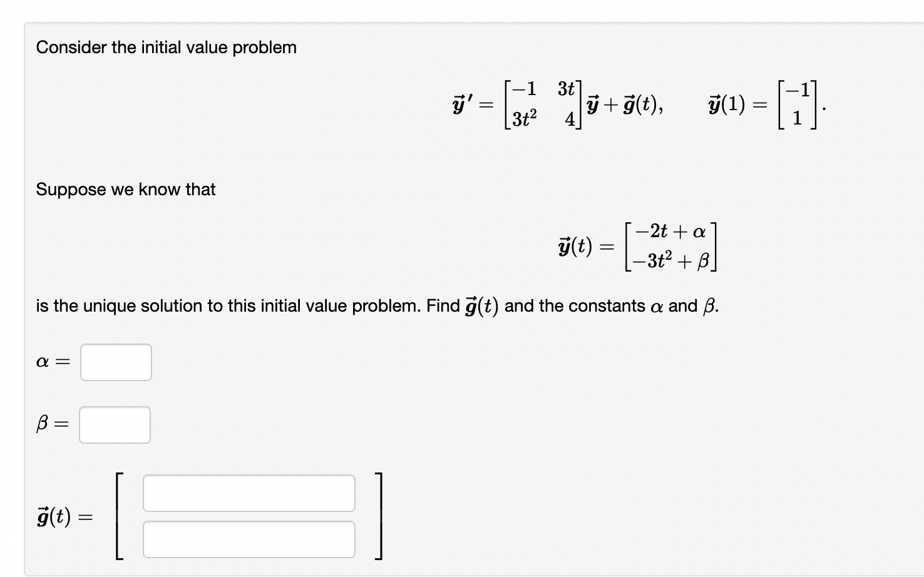Place cursor in the g(t) upper entry box
Screen dimensions: 924x577
pyautogui.click(x=249, y=494)
